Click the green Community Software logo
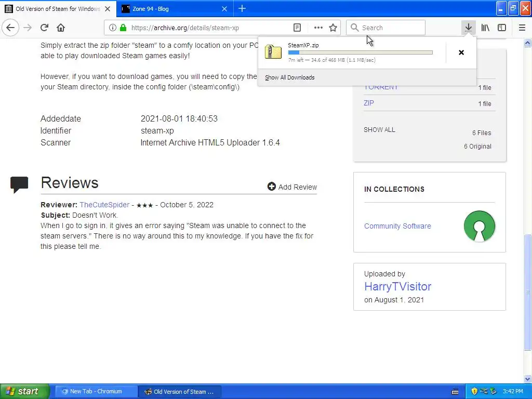This screenshot has height=399, width=532. tap(479, 226)
